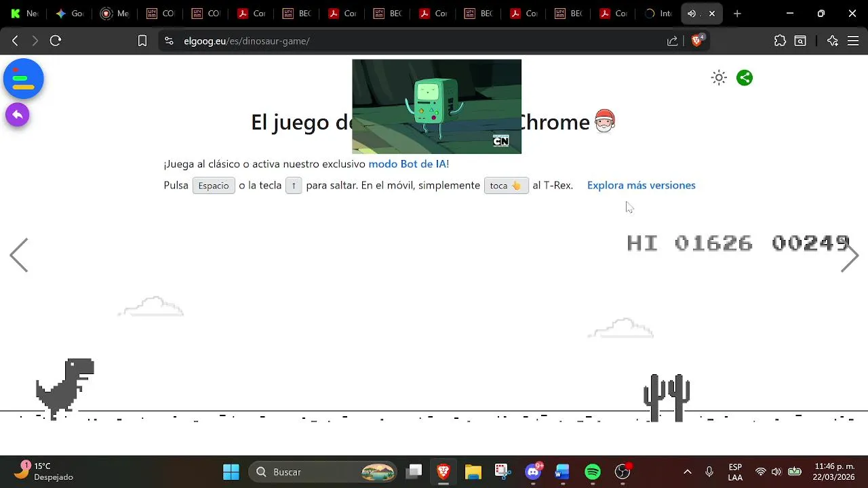Open the Brave Shields lion icon
Image resolution: width=868 pixels, height=488 pixels.
tap(696, 41)
